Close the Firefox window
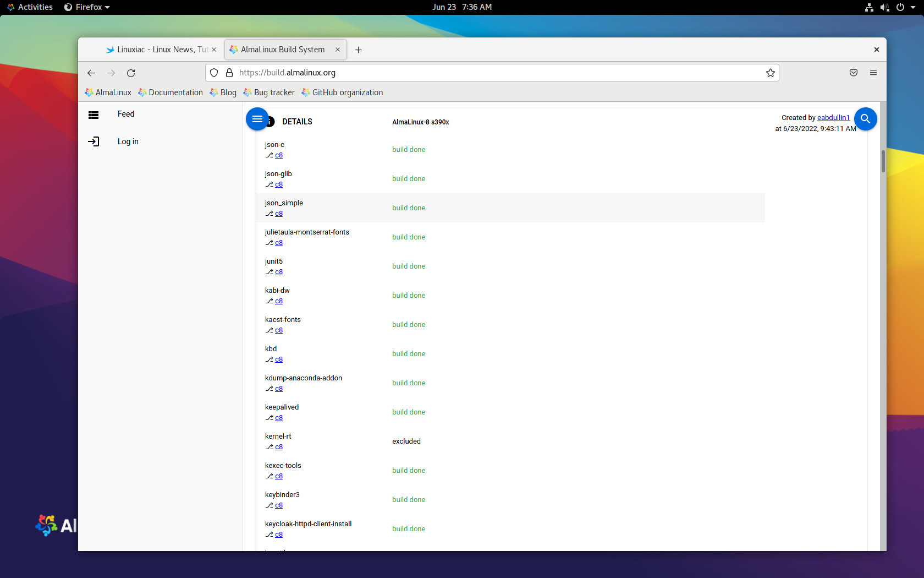Image resolution: width=924 pixels, height=578 pixels. click(877, 50)
